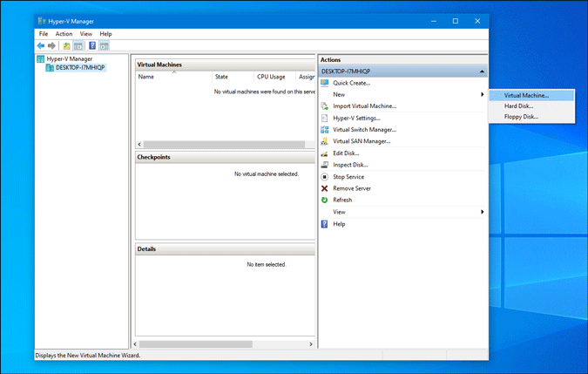Click the green Refresh icon
Screen dimensions: 588x374
(x=325, y=200)
